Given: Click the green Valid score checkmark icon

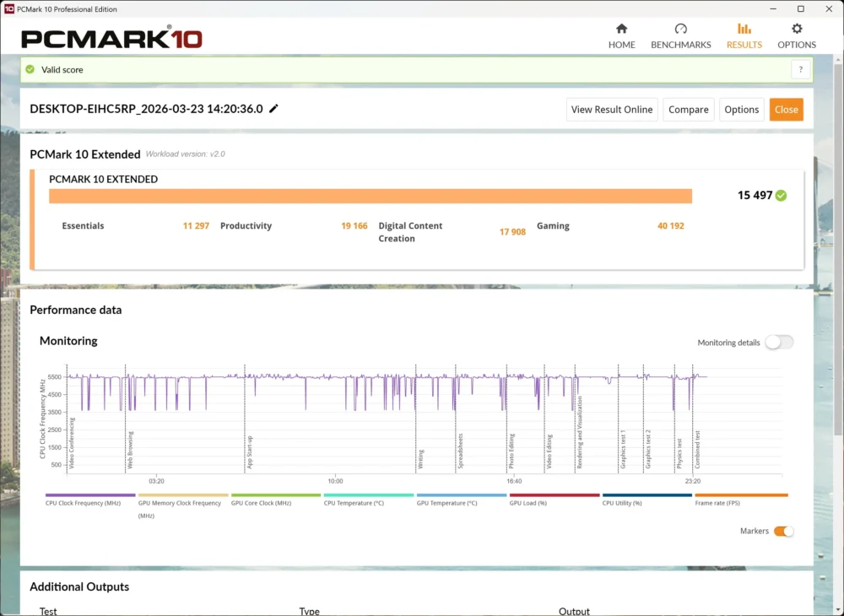Looking at the screenshot, I should [30, 69].
